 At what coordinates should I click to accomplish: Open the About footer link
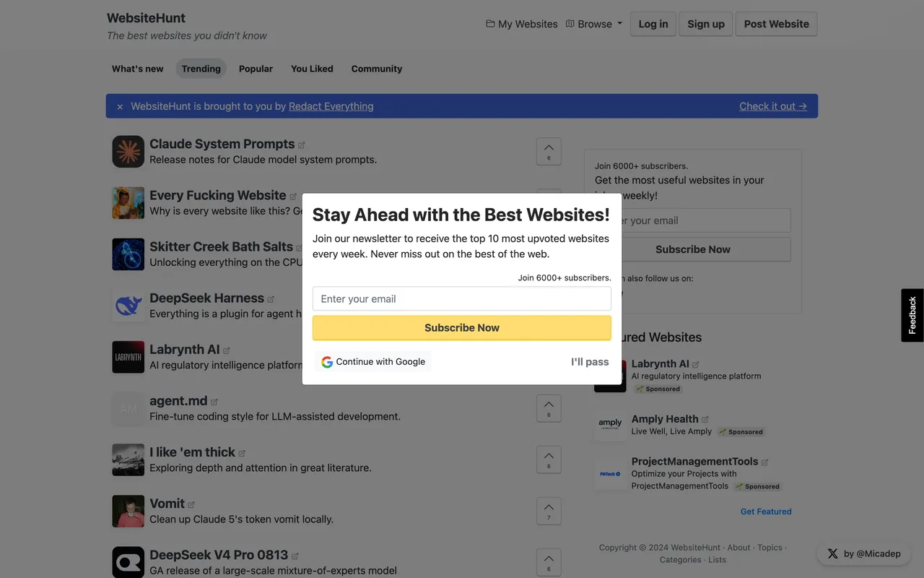tap(739, 548)
